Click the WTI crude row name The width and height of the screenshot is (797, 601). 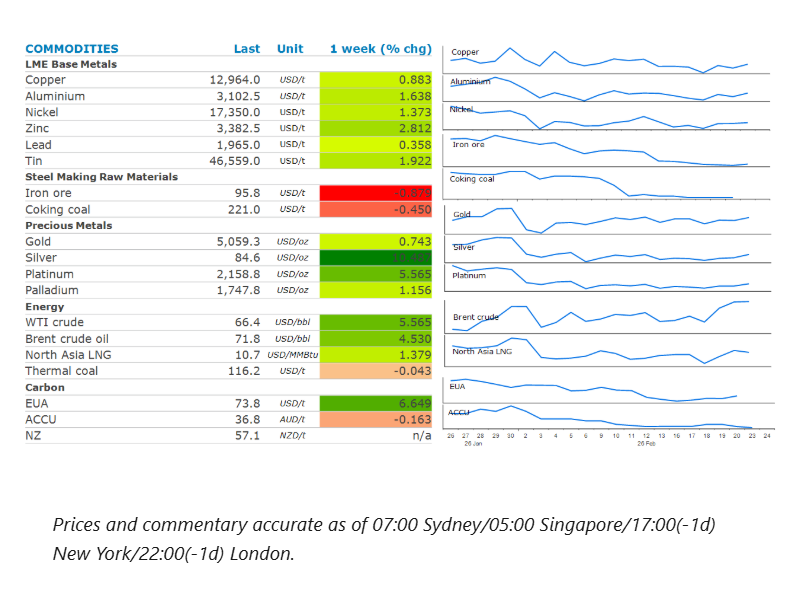click(x=54, y=322)
